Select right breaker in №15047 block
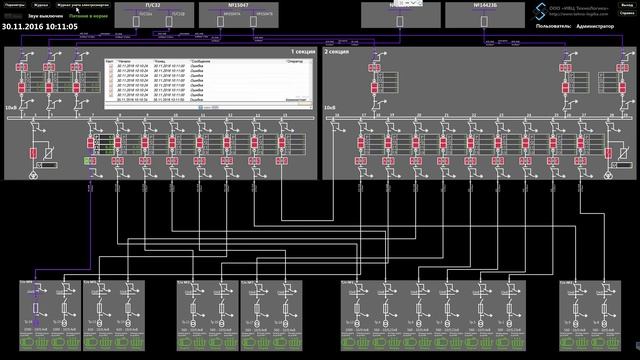Image resolution: width=640 pixels, height=360 pixels. [x=253, y=21]
